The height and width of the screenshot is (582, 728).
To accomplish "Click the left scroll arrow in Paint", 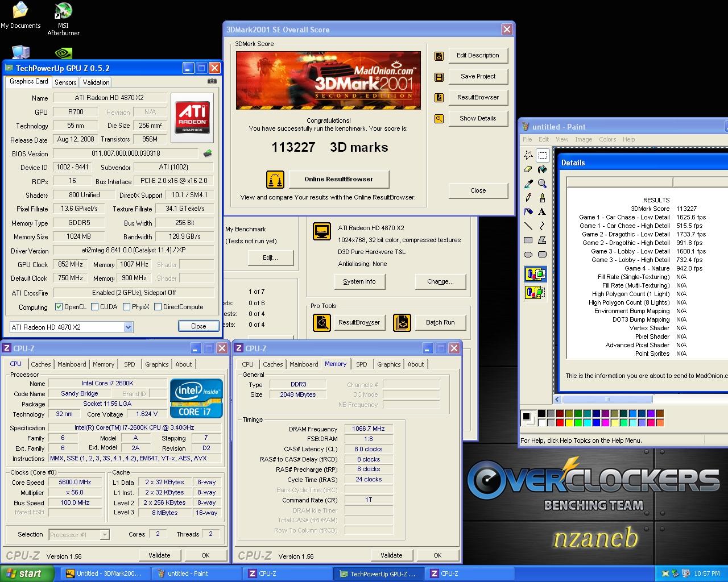I will 558,400.
